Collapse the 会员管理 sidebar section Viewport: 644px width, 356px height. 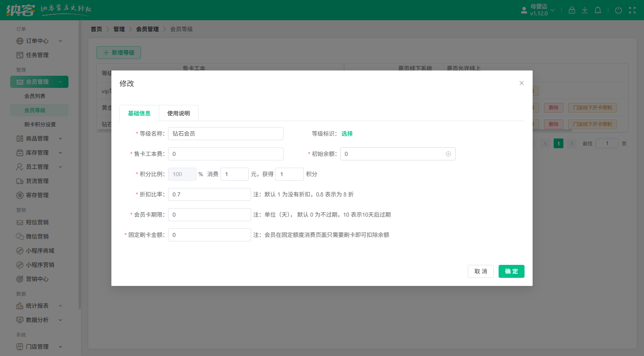point(39,82)
